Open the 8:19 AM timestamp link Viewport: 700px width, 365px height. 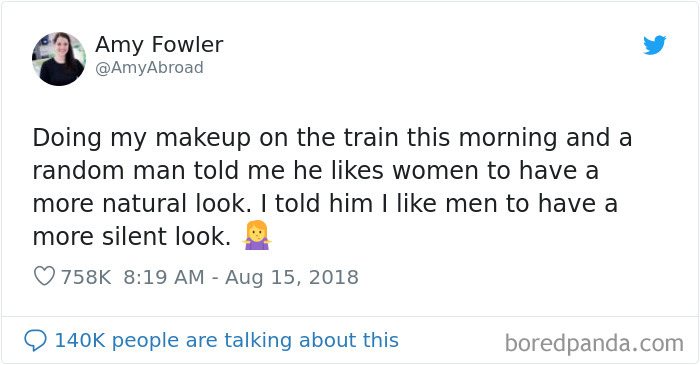163,277
